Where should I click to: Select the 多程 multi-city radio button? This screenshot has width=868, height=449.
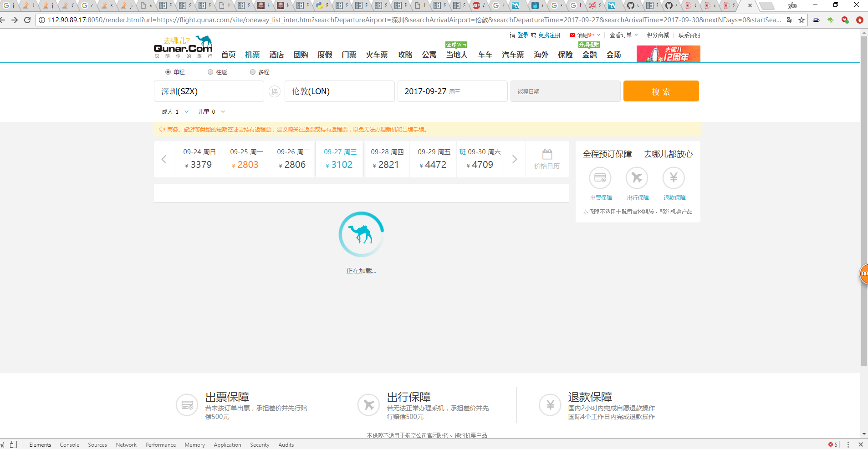click(x=252, y=72)
